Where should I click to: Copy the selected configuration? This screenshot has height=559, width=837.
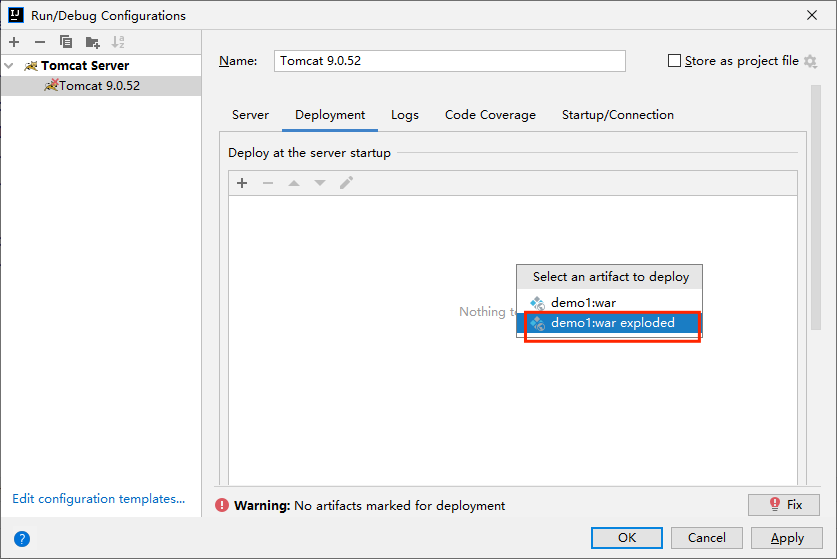tap(66, 42)
